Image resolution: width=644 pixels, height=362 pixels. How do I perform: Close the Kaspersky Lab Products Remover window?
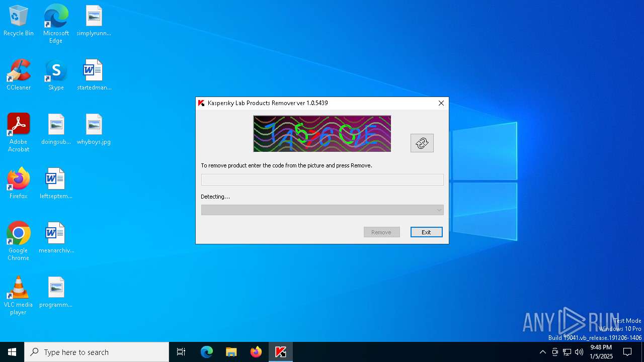[441, 103]
